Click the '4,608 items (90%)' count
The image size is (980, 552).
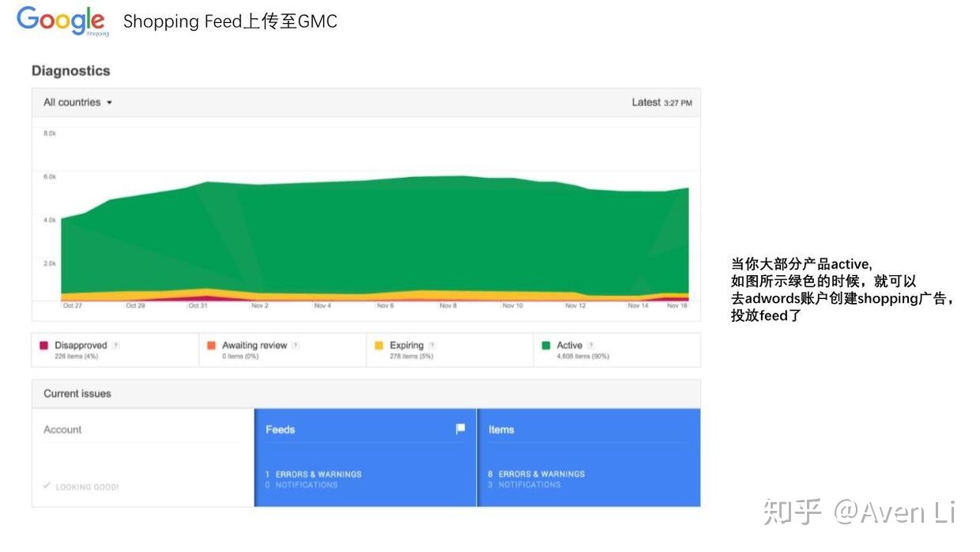pos(582,356)
